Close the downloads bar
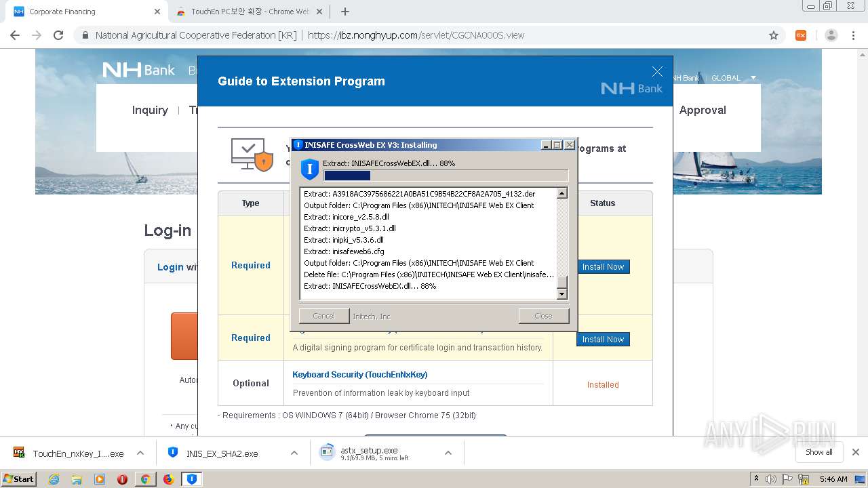The height and width of the screenshot is (488, 868). [x=856, y=452]
